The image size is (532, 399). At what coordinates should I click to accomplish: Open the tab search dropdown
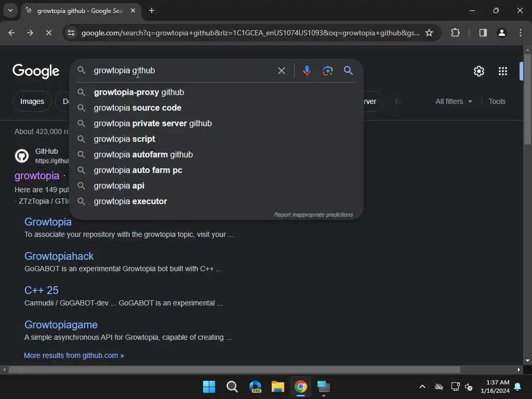(x=10, y=10)
